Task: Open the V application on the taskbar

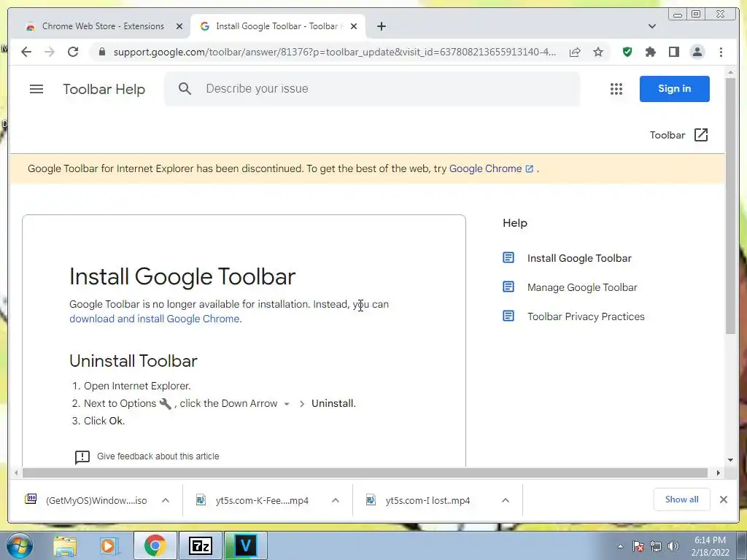Action: coord(245,545)
